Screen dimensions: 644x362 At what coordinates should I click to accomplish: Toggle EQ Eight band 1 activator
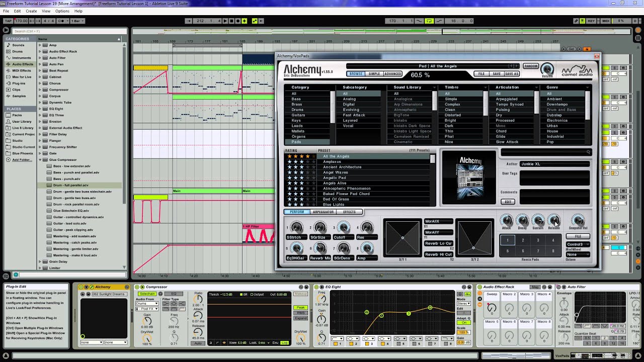[336, 344]
